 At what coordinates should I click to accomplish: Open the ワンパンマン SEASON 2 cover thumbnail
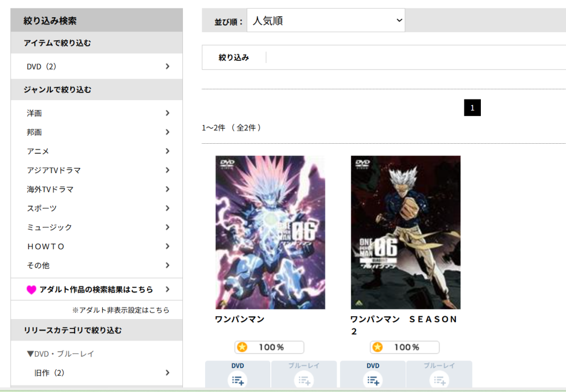click(406, 232)
